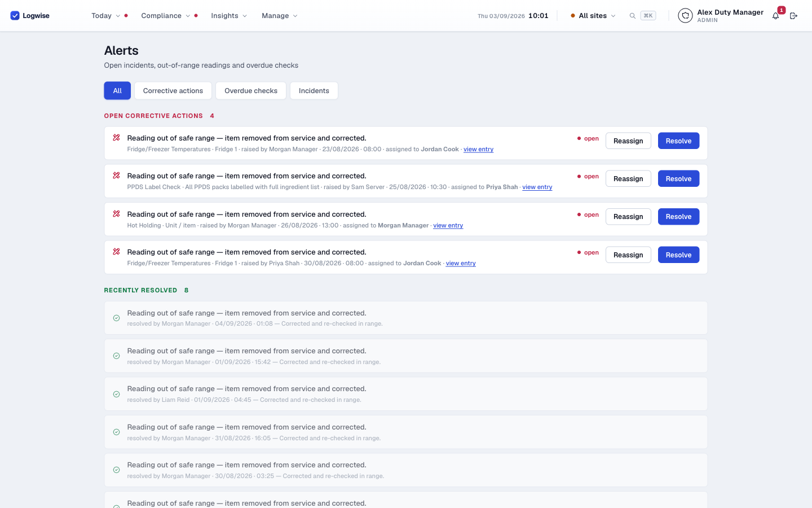Select the All filter tab
The height and width of the screenshot is (508, 812).
117,91
